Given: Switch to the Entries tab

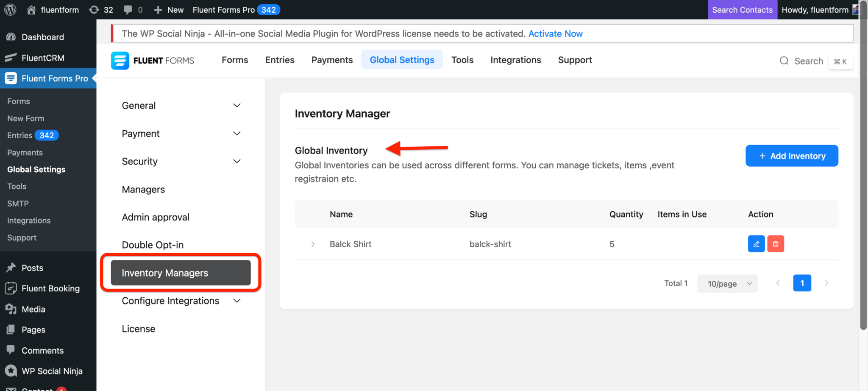Looking at the screenshot, I should [x=279, y=60].
